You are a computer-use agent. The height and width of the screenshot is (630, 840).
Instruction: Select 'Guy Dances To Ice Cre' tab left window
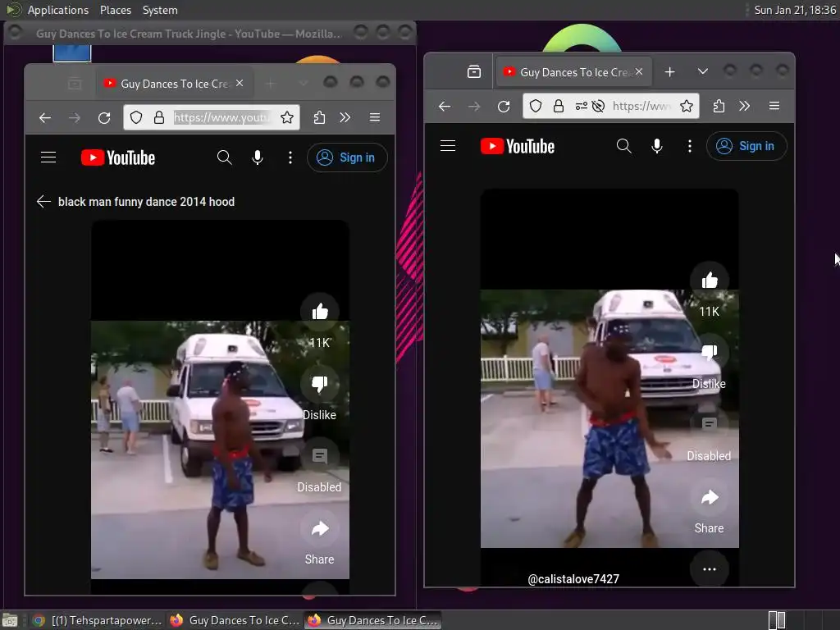click(x=174, y=84)
